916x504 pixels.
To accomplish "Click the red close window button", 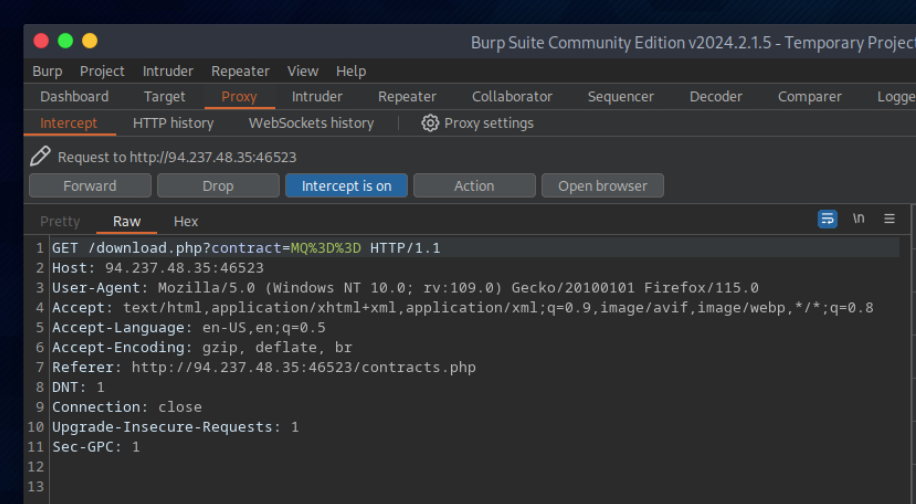I will (41, 41).
